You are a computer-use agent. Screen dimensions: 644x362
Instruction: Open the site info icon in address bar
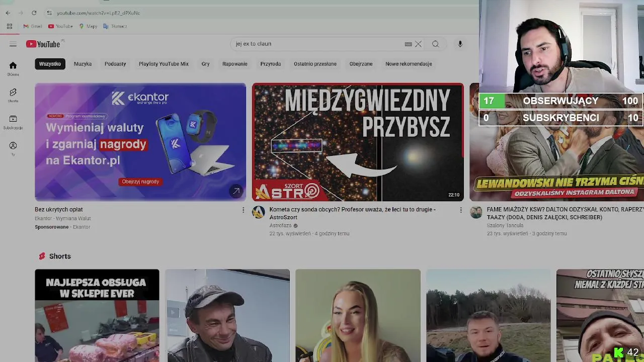click(x=49, y=13)
